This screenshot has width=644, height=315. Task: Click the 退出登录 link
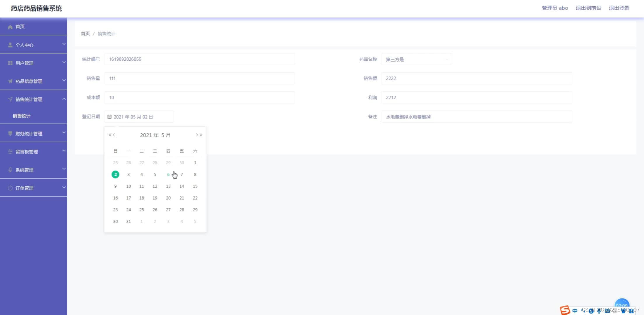(619, 8)
